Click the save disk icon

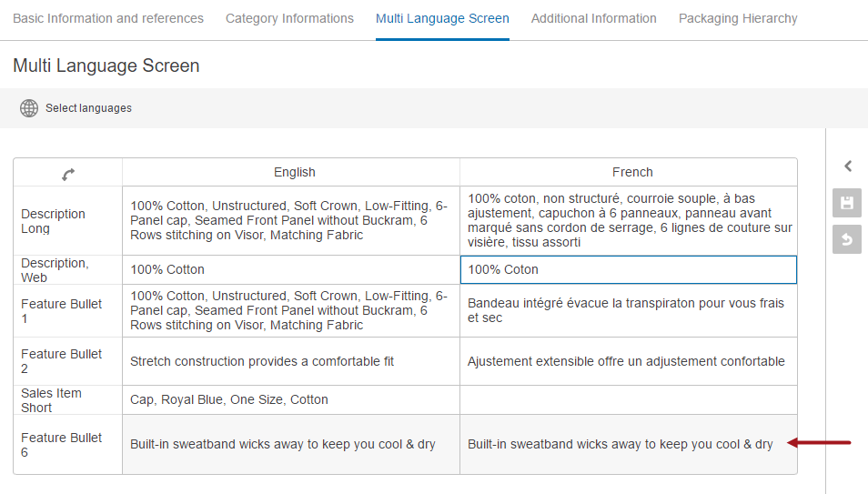846,203
